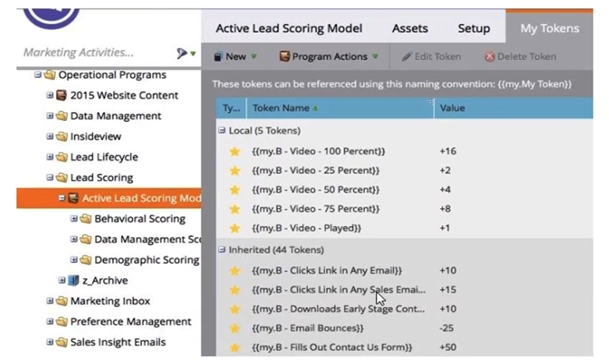This screenshot has width=609, height=364.
Task: Select the Sales Insight Emails tree item
Action: (x=118, y=342)
